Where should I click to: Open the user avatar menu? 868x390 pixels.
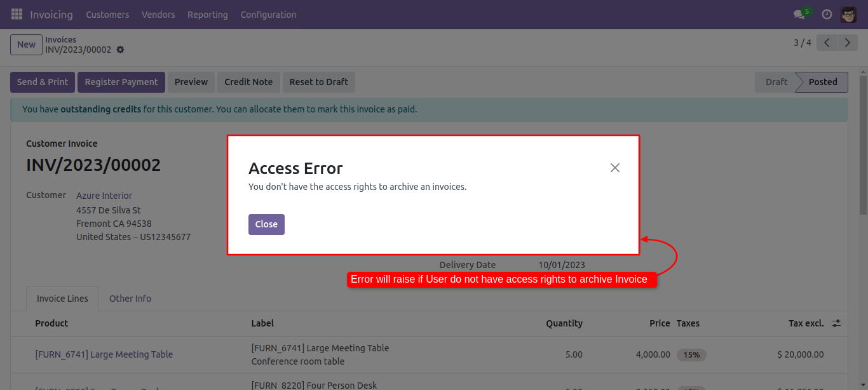coord(848,14)
